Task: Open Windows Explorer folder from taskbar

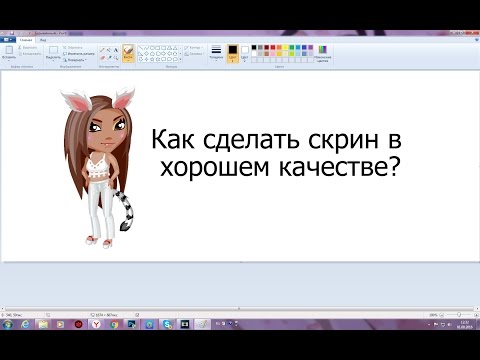Action: [x=43, y=324]
